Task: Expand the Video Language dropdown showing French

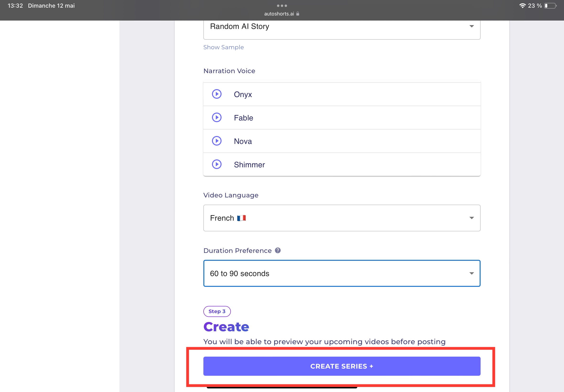Action: coord(342,218)
